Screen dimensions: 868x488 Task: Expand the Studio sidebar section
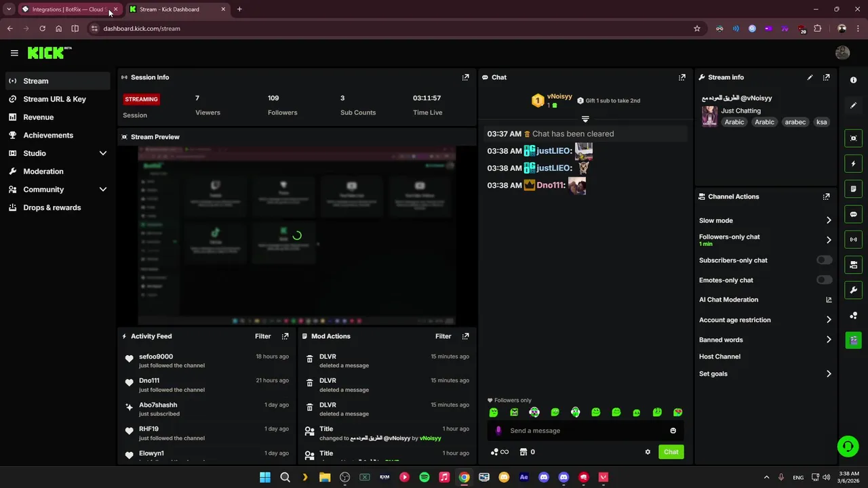(103, 153)
